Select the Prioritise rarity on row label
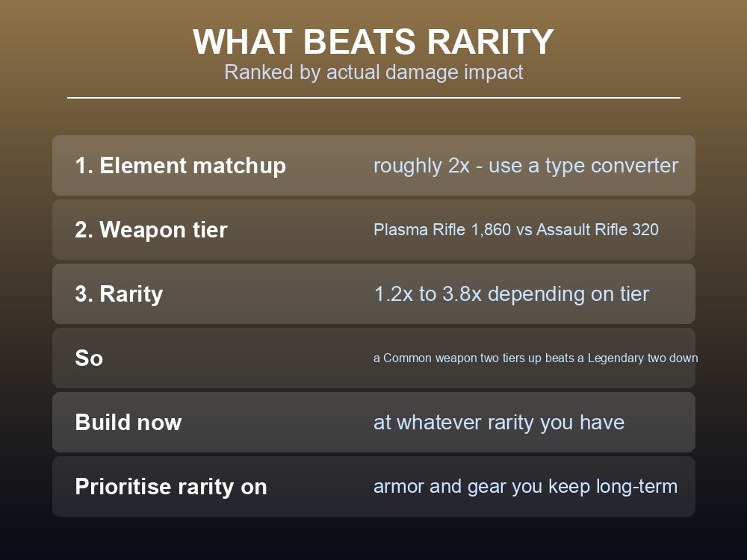 coord(171,487)
